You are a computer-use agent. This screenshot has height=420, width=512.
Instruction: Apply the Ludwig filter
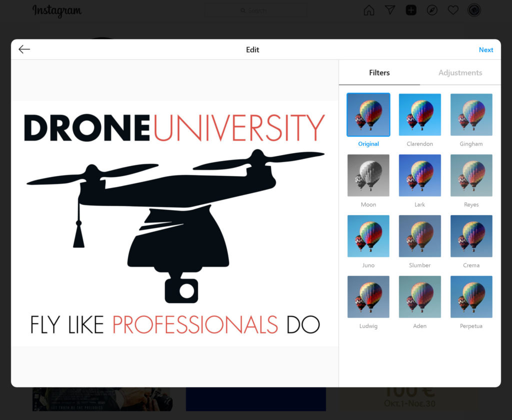(x=368, y=297)
